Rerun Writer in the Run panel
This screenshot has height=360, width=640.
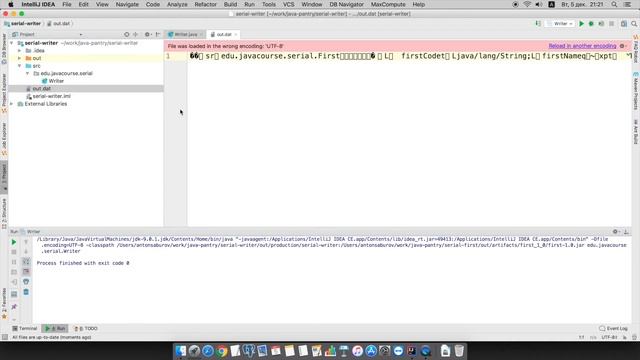point(14,242)
